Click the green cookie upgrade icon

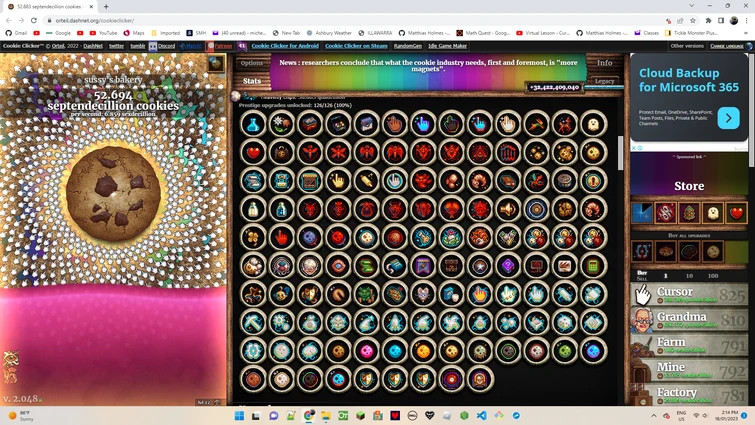[565, 351]
